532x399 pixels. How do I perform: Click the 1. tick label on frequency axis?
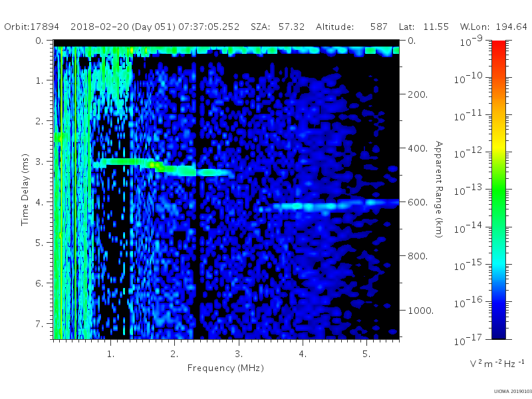coord(111,354)
